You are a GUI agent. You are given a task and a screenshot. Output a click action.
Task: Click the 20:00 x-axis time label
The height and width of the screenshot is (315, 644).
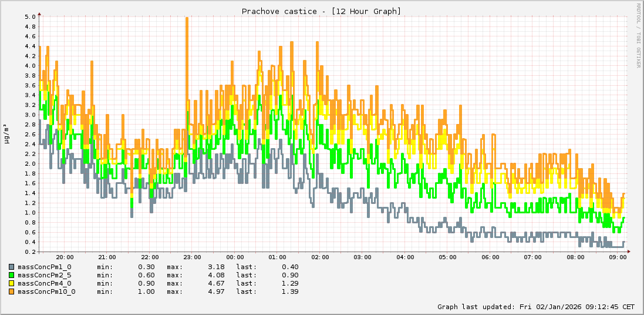pyautogui.click(x=65, y=257)
